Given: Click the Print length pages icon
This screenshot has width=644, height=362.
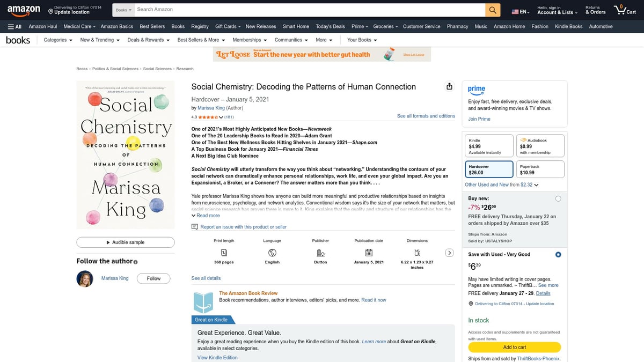Looking at the screenshot, I should [x=223, y=253].
